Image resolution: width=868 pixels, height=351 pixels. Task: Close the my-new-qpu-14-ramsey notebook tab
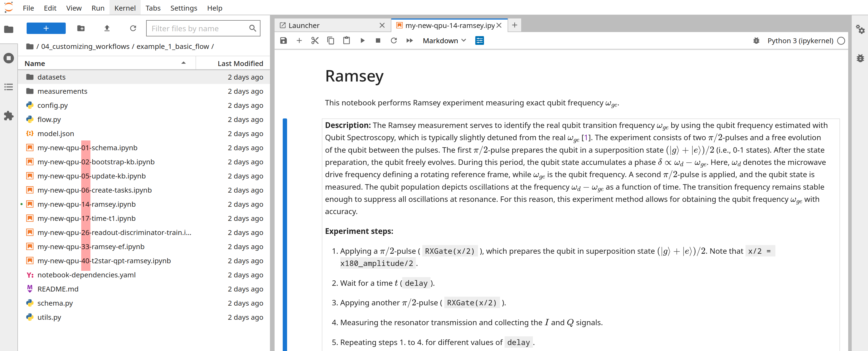499,25
